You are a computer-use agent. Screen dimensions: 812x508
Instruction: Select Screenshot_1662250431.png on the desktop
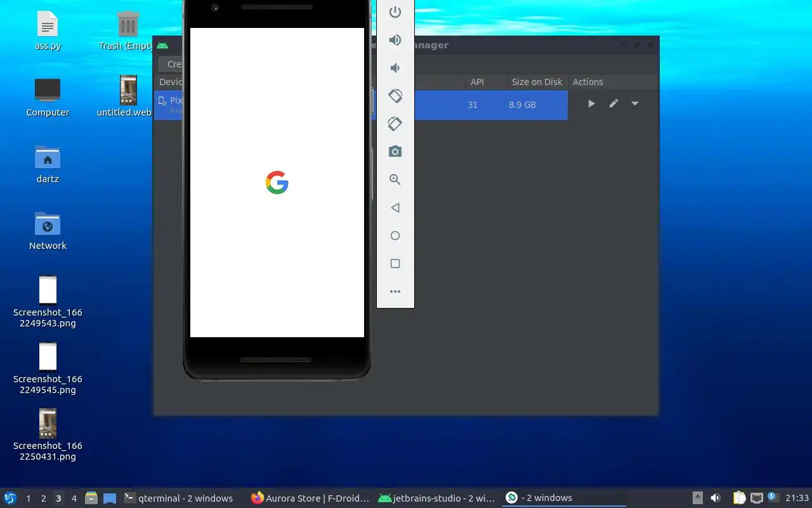(x=48, y=435)
